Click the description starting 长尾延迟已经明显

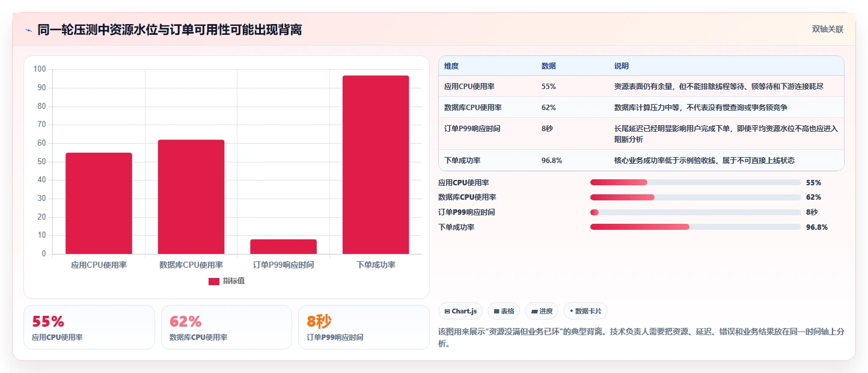click(x=726, y=134)
